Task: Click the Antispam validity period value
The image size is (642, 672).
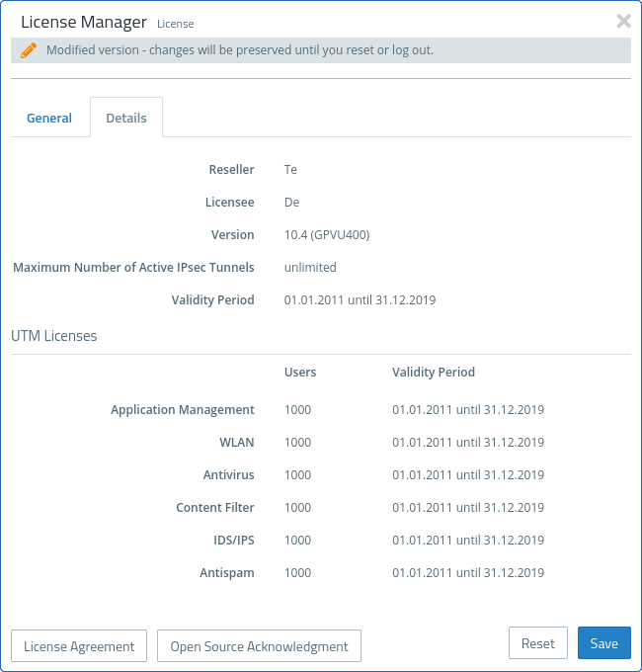Action: (468, 573)
